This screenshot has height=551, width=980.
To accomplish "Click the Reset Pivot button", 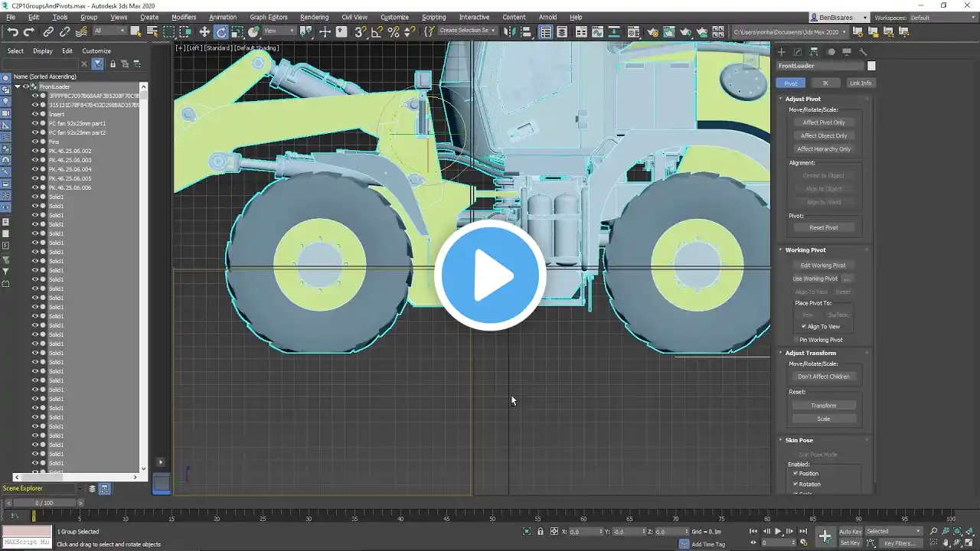I will (824, 227).
